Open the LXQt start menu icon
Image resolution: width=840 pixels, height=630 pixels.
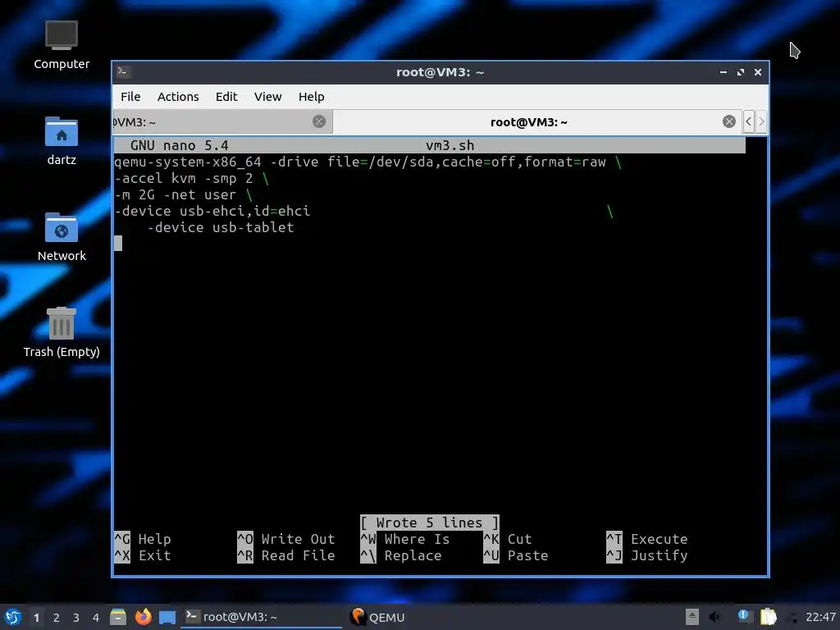(x=13, y=617)
